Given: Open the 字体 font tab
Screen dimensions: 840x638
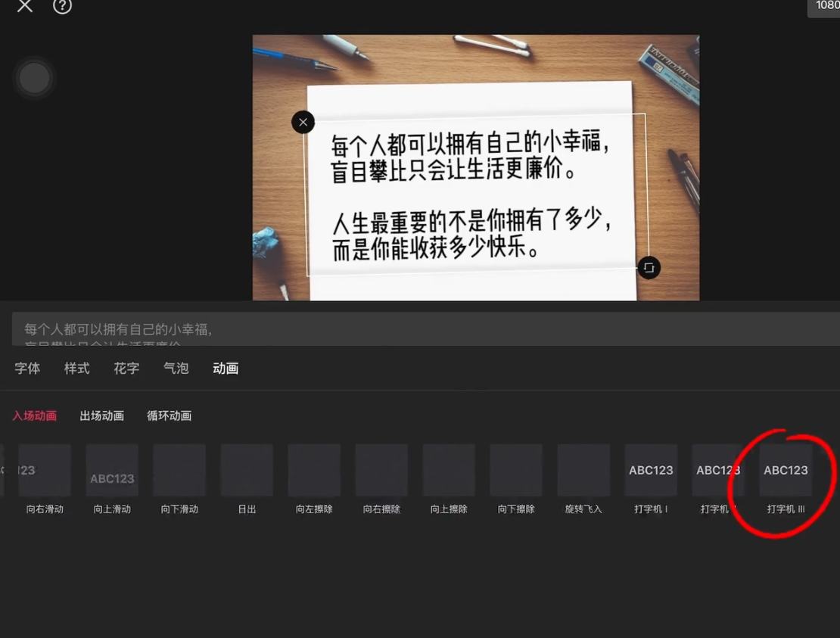Looking at the screenshot, I should tap(27, 369).
